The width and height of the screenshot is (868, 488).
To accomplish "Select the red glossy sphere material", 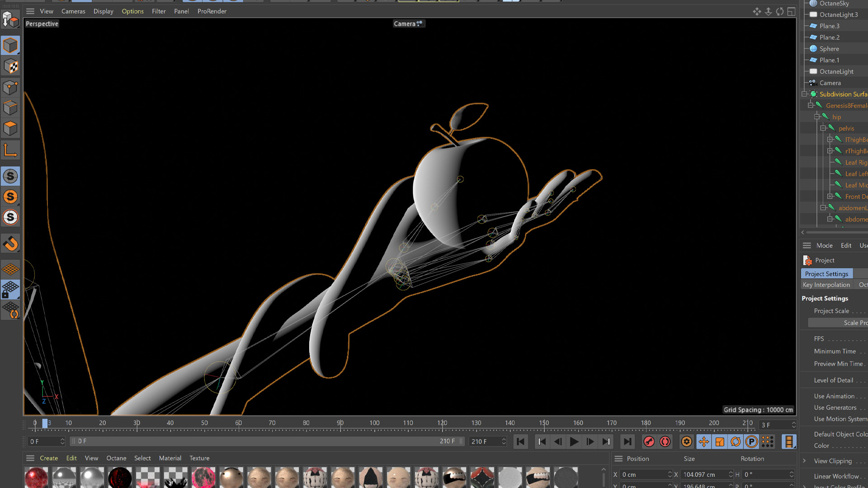I will pos(36,477).
